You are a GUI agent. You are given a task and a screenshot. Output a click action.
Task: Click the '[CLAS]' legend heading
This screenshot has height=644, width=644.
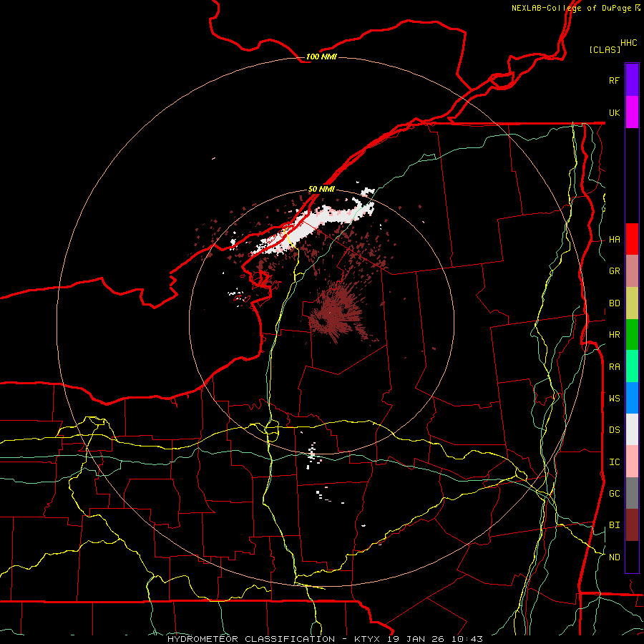click(x=604, y=49)
